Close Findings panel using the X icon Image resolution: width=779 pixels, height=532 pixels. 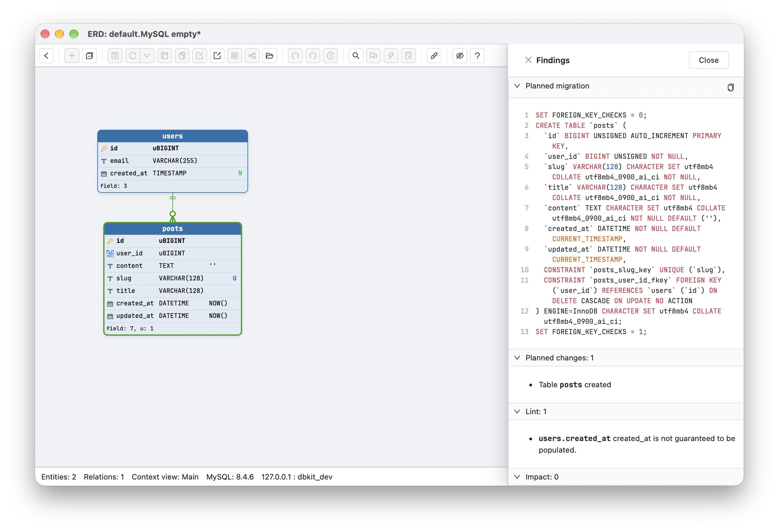(x=528, y=60)
